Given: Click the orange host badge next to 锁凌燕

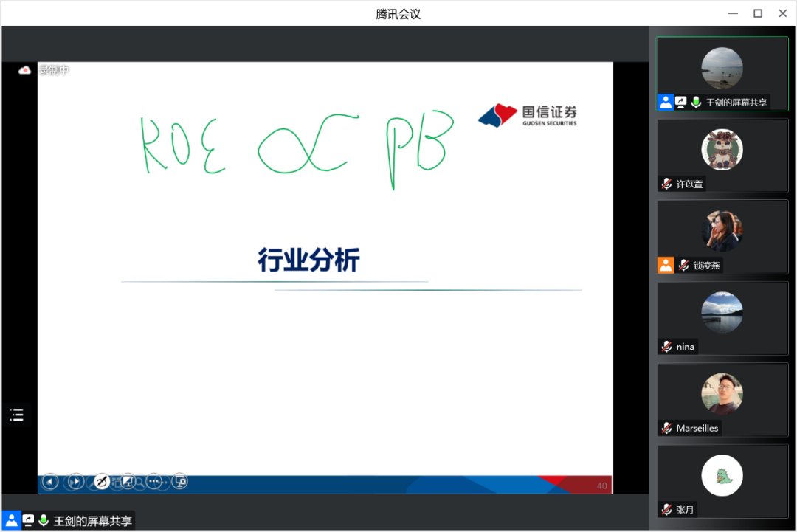Looking at the screenshot, I should [x=666, y=265].
